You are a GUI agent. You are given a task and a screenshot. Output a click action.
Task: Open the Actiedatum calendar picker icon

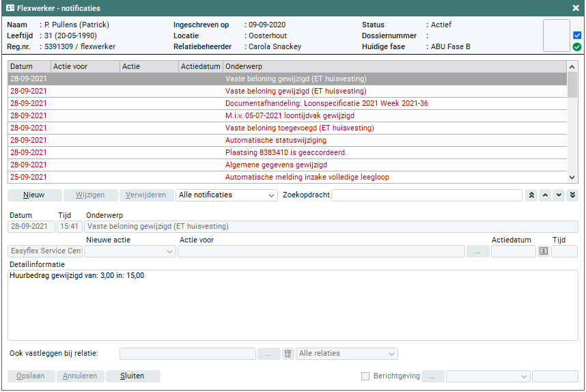(x=544, y=251)
